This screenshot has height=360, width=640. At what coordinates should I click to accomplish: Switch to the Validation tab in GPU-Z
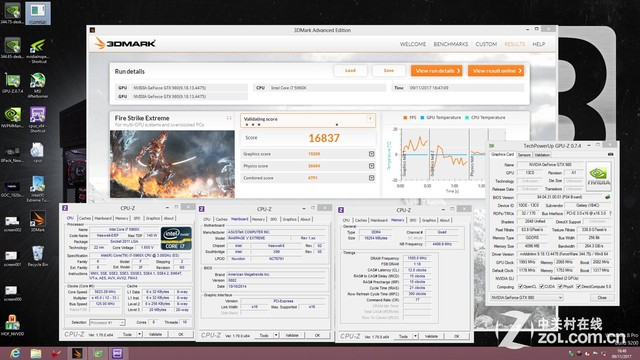pyautogui.click(x=542, y=155)
